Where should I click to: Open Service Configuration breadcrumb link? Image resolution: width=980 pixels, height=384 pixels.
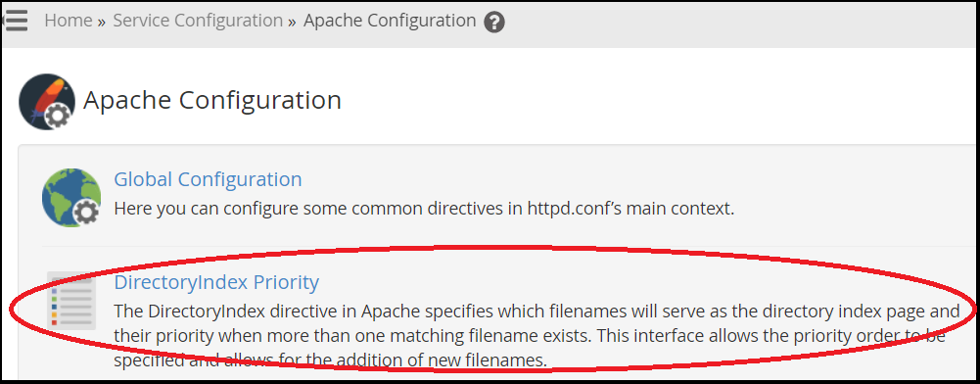click(x=198, y=21)
